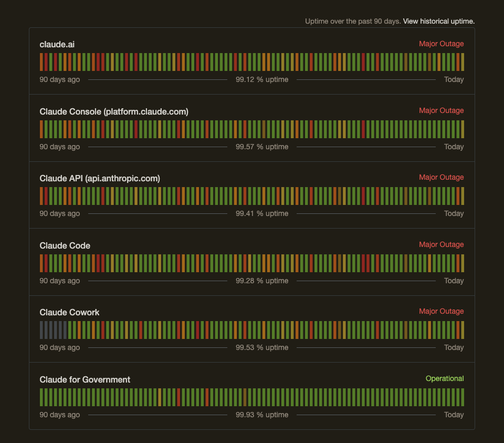Click today's uptime bar in Claude API row

click(463, 196)
